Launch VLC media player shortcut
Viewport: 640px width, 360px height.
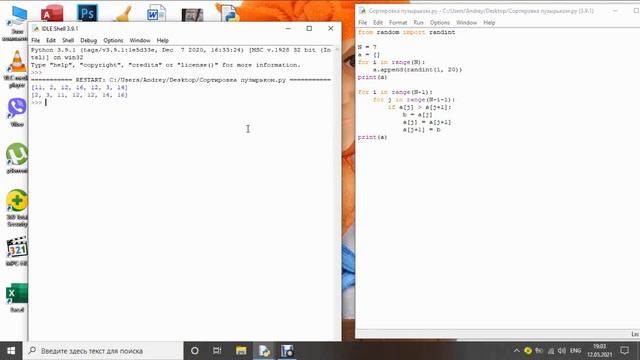coord(17,69)
